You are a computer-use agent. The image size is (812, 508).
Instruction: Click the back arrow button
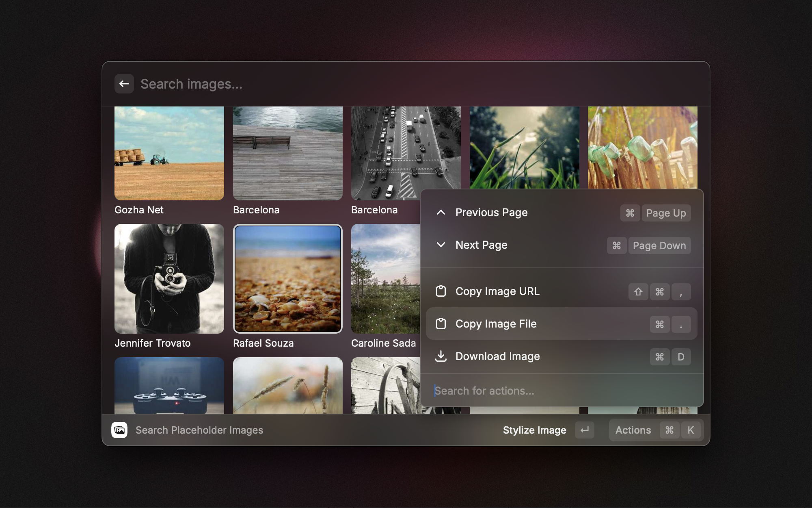tap(124, 84)
